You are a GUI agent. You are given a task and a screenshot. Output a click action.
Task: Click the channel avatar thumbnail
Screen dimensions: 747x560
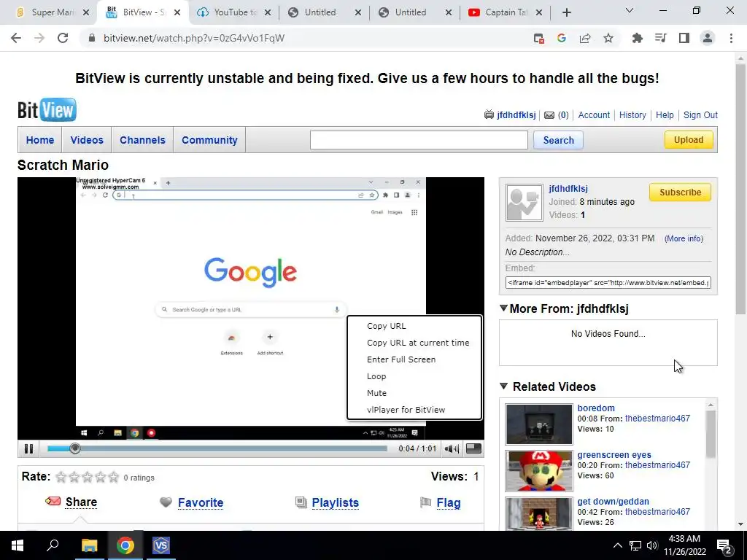point(524,203)
